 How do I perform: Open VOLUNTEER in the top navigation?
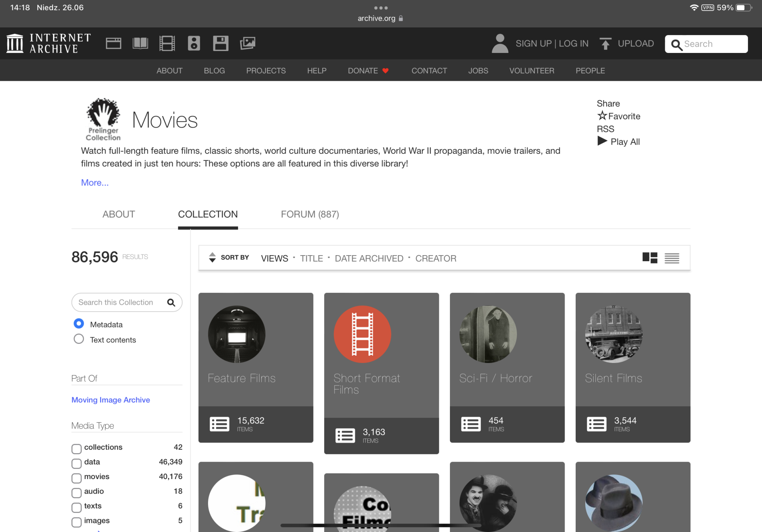coord(531,71)
